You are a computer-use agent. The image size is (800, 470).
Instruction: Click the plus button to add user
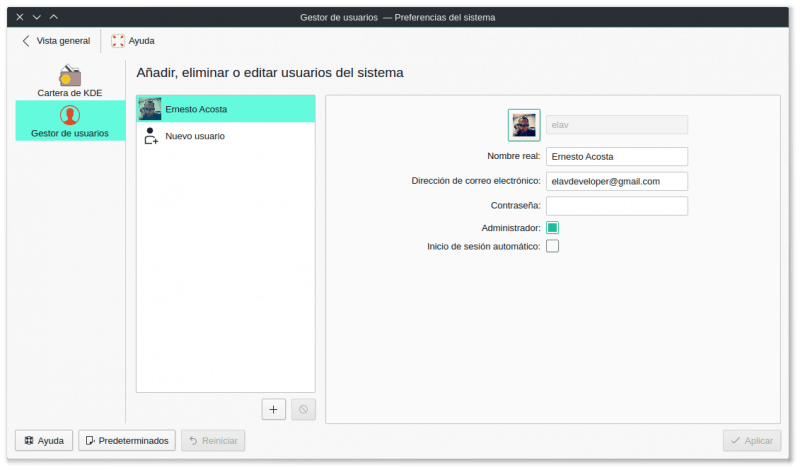coord(274,408)
